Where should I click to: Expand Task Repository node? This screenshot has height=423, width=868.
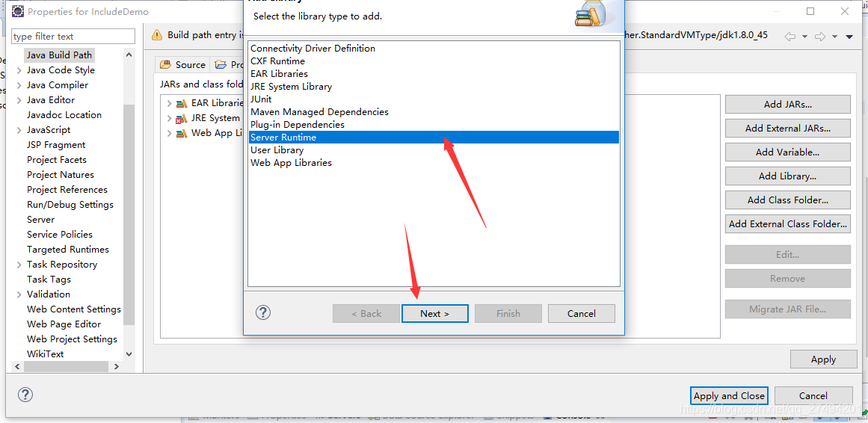[x=19, y=265]
